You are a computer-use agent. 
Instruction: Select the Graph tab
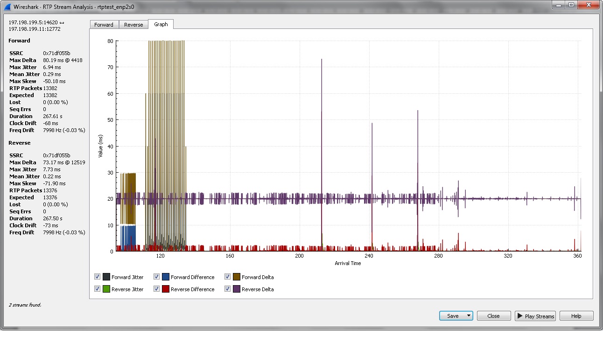point(161,24)
